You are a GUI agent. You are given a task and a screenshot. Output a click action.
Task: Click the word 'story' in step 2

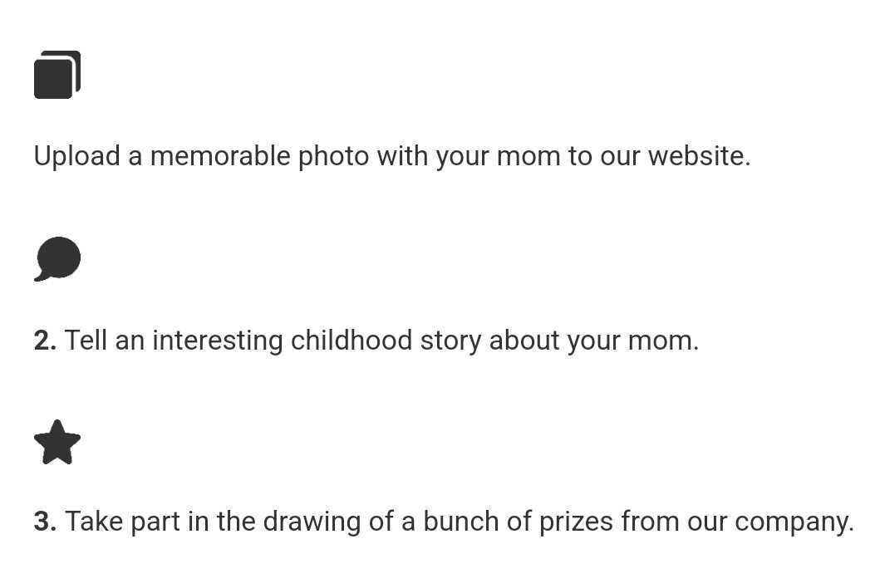click(x=450, y=341)
